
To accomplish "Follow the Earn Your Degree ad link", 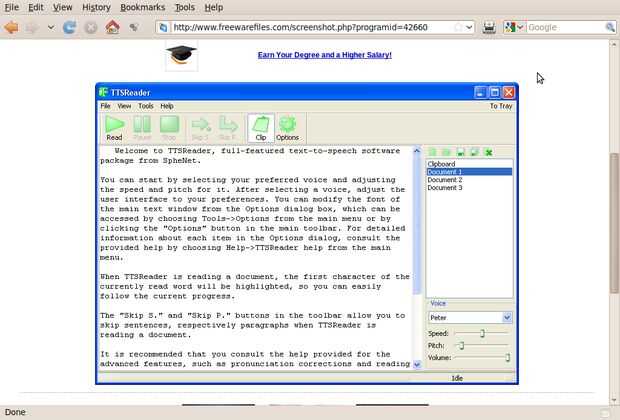I will click(325, 55).
